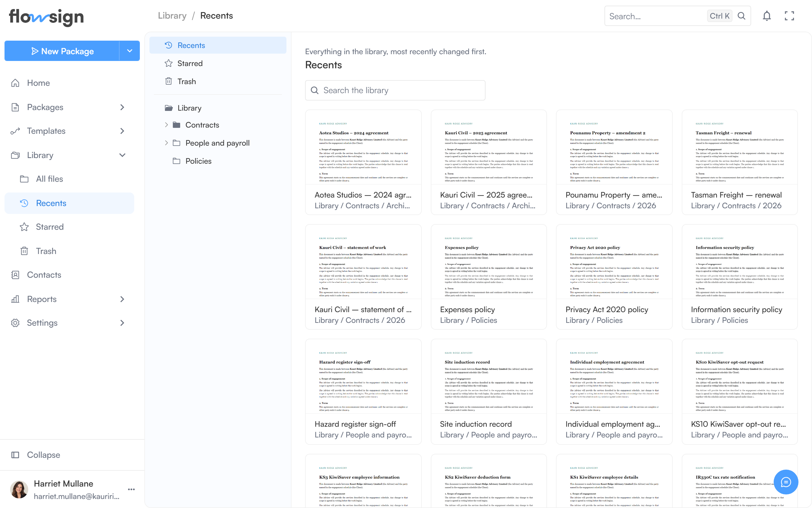Viewport: 812px width, 508px height.
Task: Click the Contacts address book icon
Action: (15, 275)
